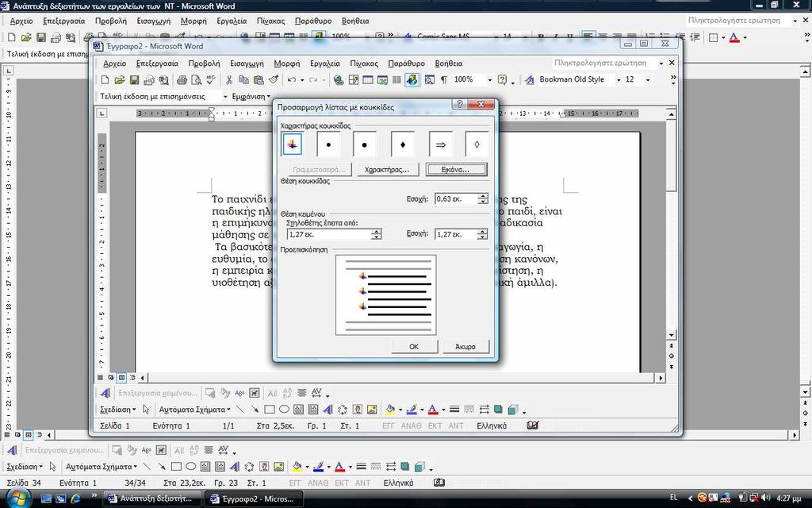
Task: Click Copy icon in Έγγραφο2 toolbar
Action: (x=243, y=80)
